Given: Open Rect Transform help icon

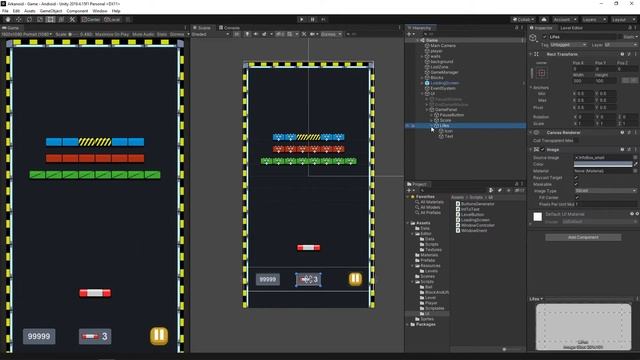Looking at the screenshot, I should click(622, 54).
